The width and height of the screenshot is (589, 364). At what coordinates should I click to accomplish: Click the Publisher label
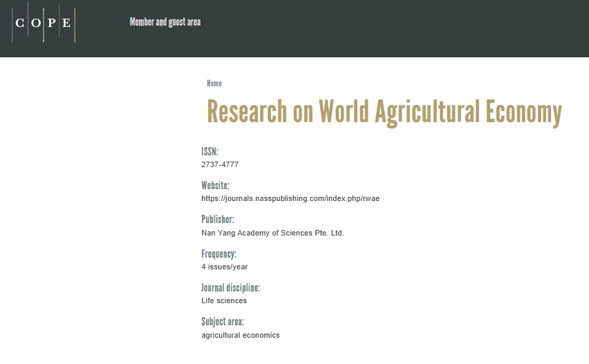coord(218,220)
